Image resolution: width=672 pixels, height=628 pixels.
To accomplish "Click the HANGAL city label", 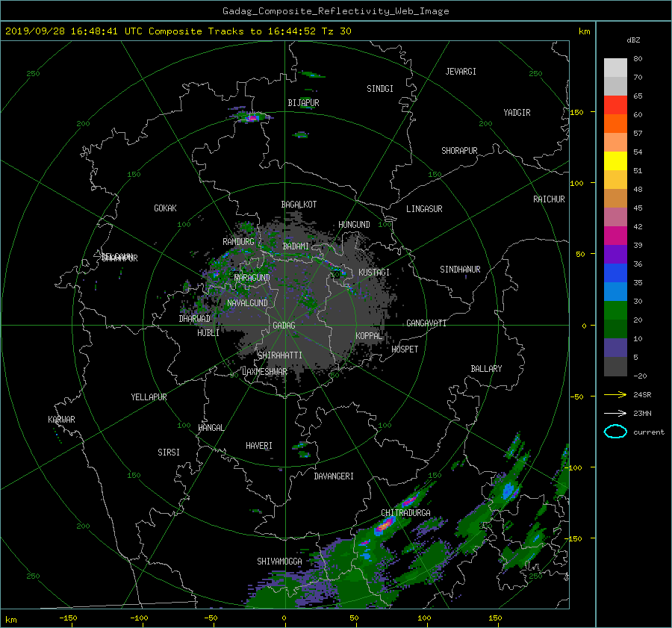I will click(x=211, y=428).
